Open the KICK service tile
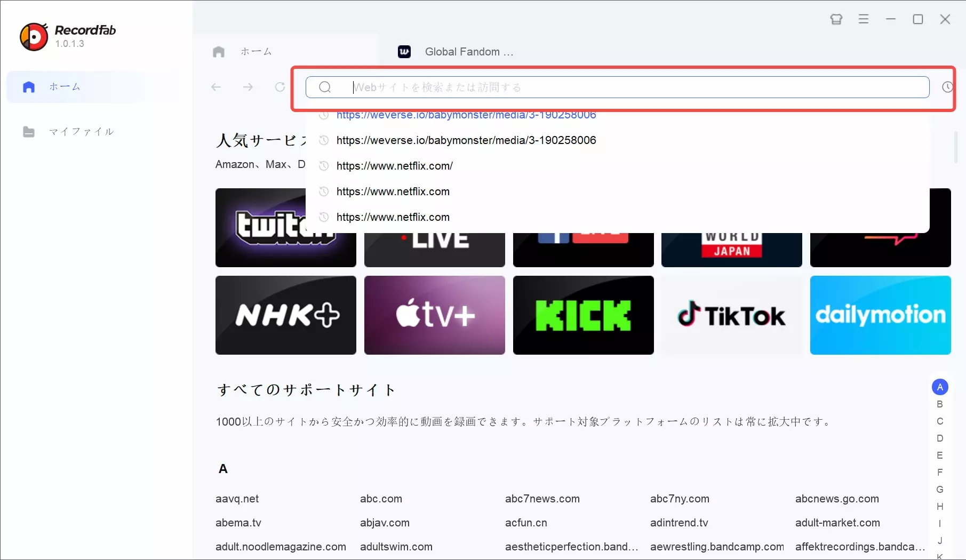The image size is (966, 560). coord(584,315)
